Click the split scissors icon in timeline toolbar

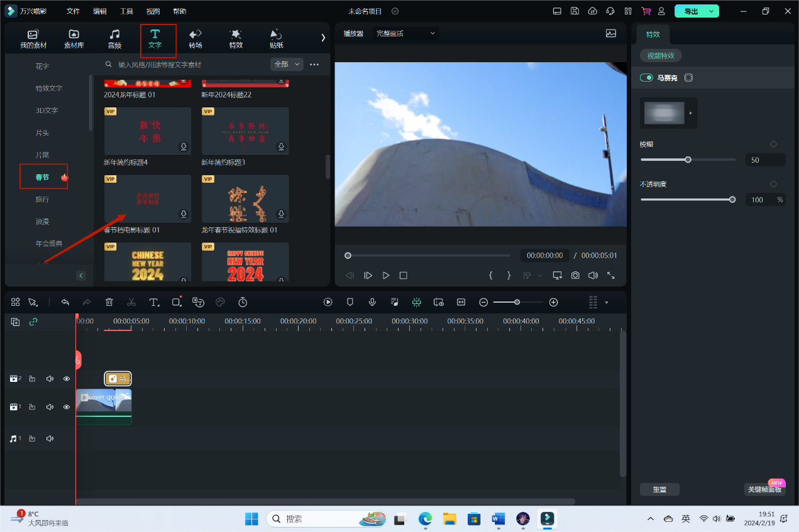coord(131,302)
